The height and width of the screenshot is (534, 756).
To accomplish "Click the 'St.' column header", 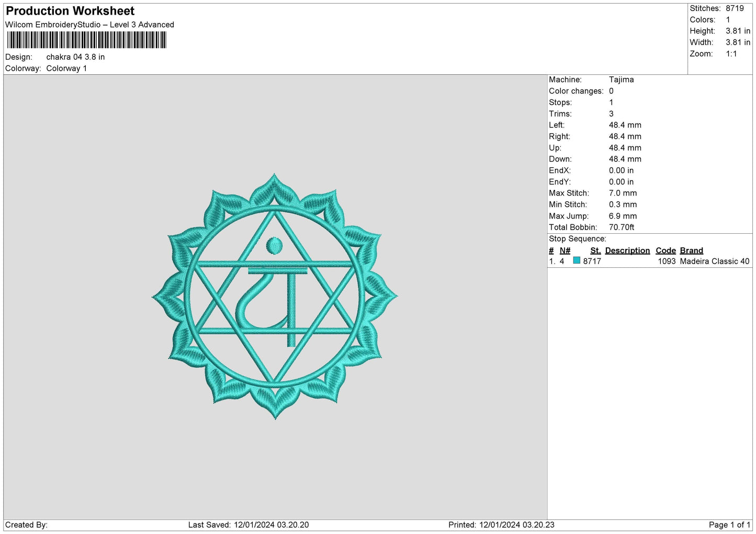I will (x=595, y=251).
